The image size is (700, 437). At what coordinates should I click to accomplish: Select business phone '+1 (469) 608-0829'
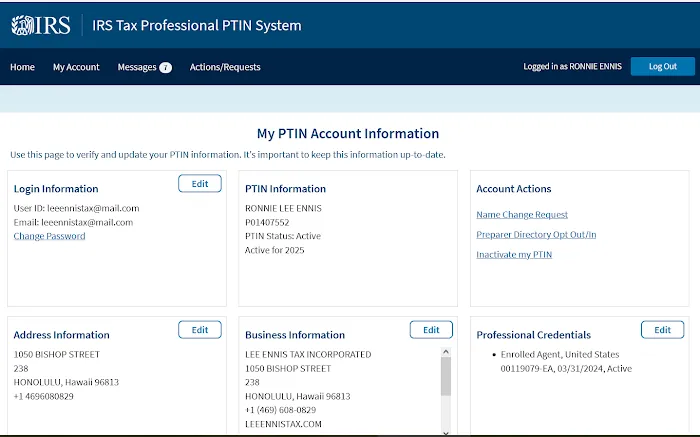280,410
